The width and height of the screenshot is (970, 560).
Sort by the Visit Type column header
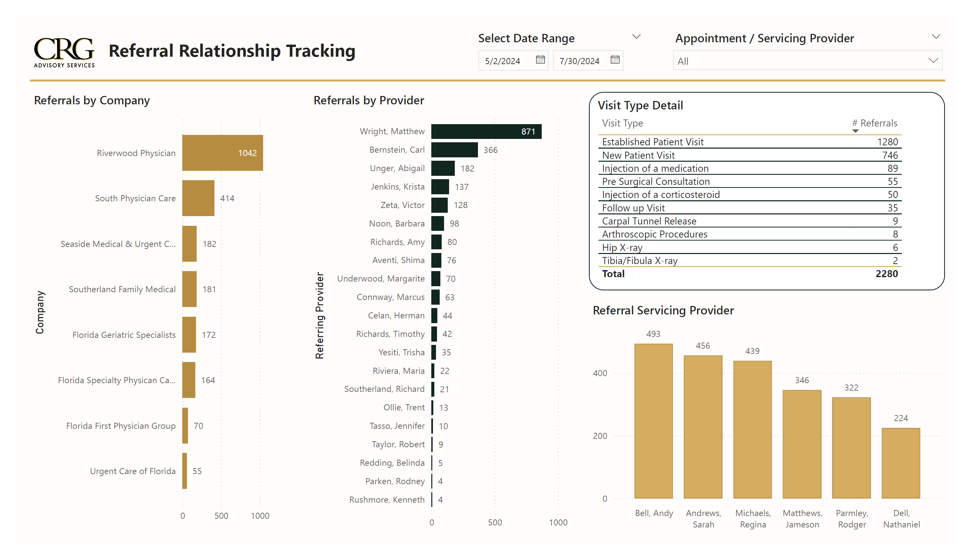click(622, 123)
